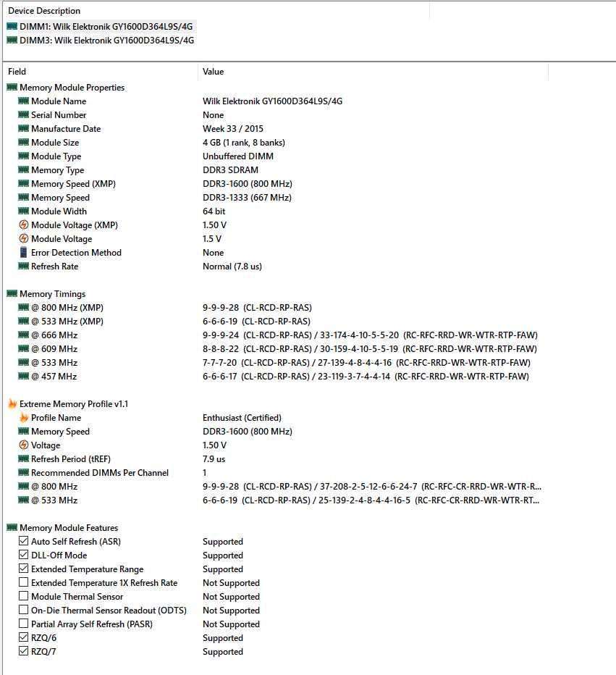The height and width of the screenshot is (675, 616).
Task: Toggle Extended Temperature 1X Refresh Rate checkbox
Action: click(24, 582)
